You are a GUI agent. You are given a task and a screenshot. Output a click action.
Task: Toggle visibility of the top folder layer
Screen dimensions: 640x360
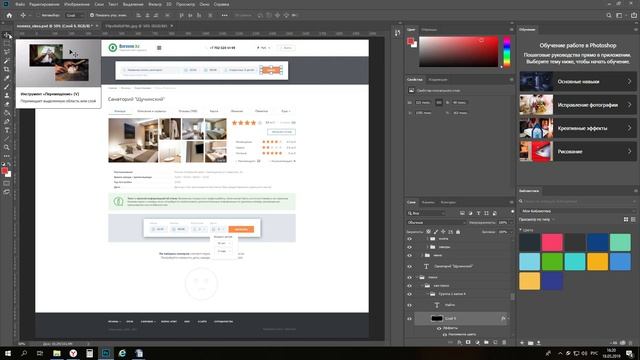(409, 239)
